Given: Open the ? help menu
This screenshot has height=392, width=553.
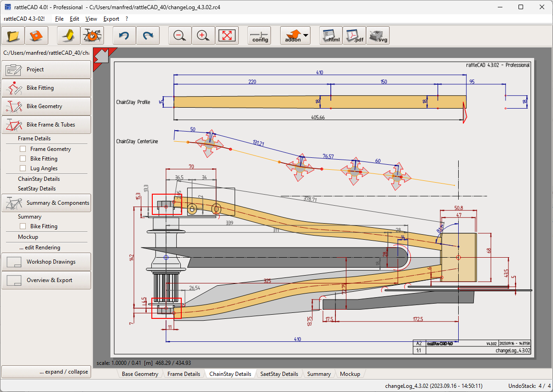Looking at the screenshot, I should click(127, 19).
